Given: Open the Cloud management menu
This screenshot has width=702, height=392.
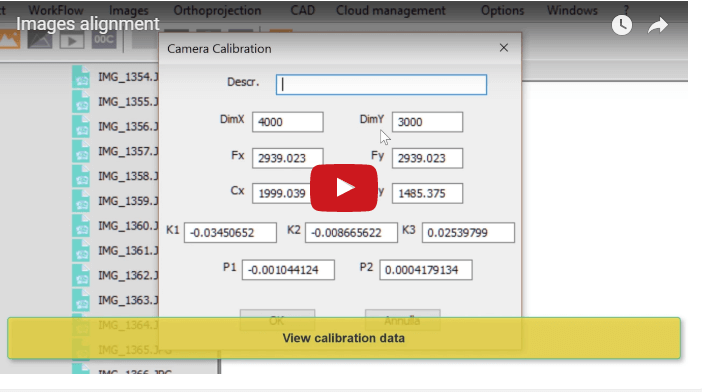Looking at the screenshot, I should click(x=391, y=10).
